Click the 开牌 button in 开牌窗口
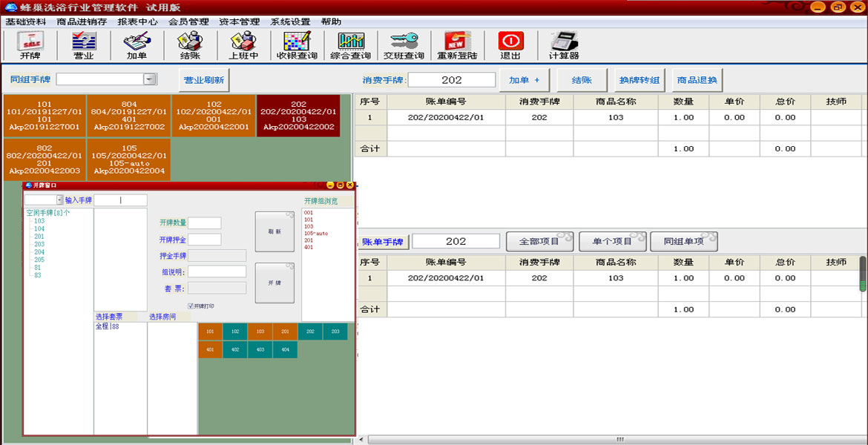 274,283
